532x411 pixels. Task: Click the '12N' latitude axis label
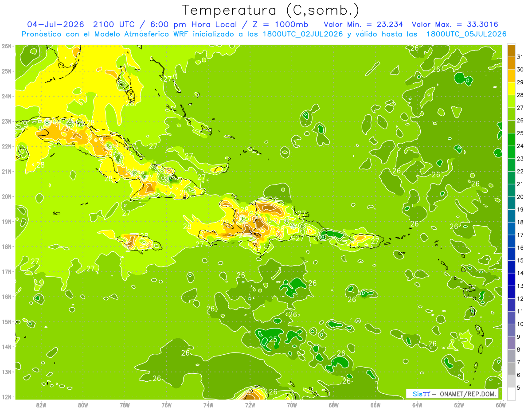point(7,397)
